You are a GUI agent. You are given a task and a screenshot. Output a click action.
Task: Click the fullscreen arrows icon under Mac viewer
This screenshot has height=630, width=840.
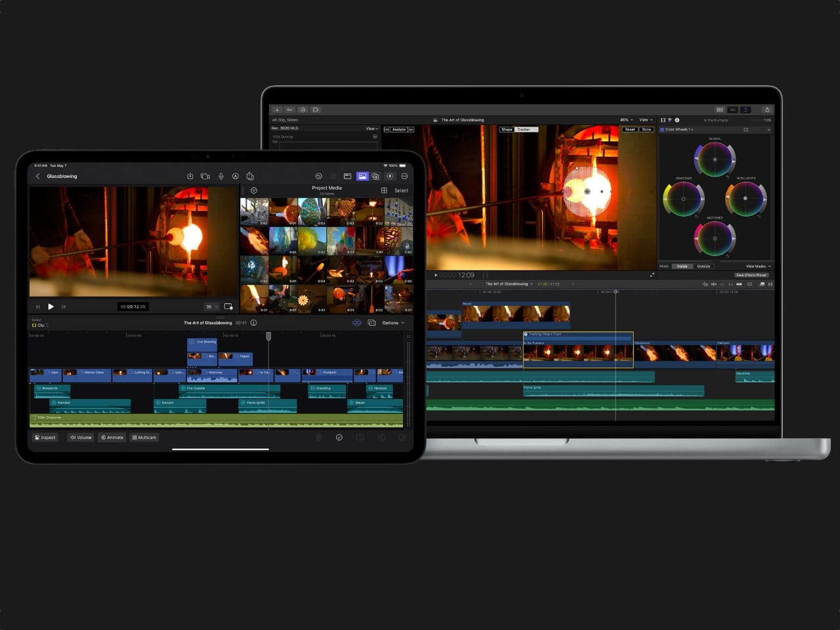tap(652, 275)
